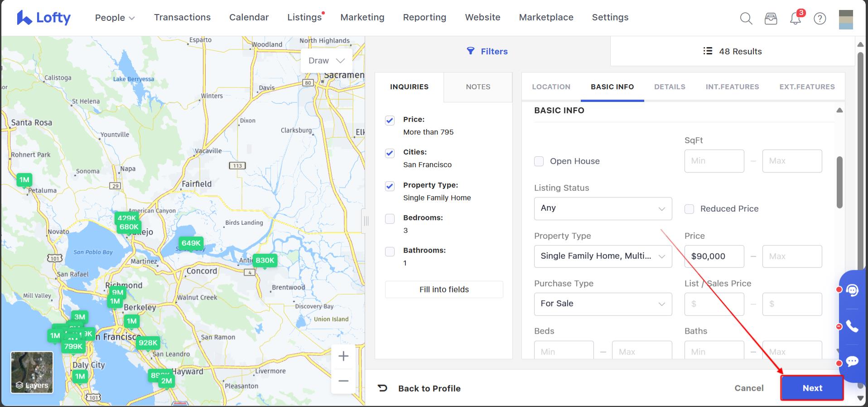Click the Back to Profile arrow icon
Image resolution: width=868 pixels, height=407 pixels.
tap(383, 388)
